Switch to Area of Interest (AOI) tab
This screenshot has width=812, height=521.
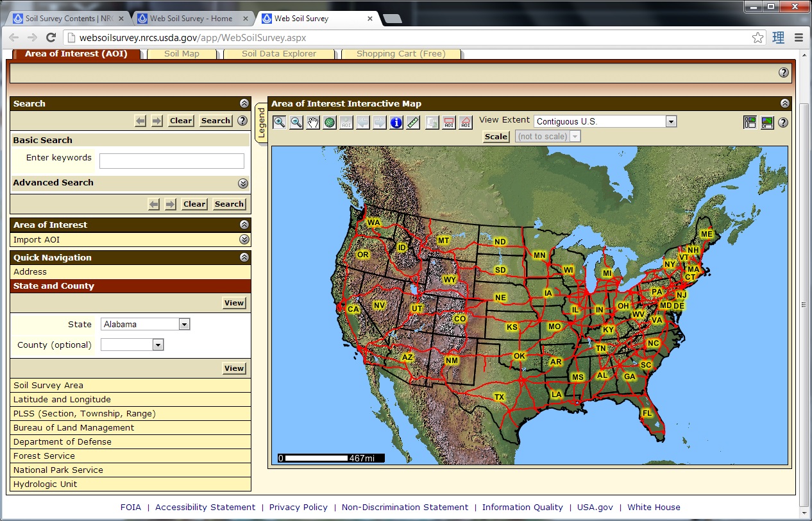76,54
